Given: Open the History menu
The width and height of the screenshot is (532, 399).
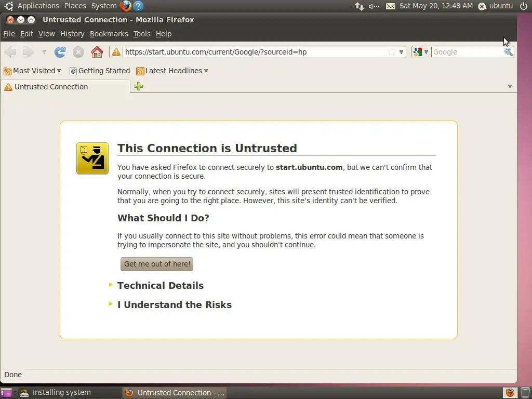Looking at the screenshot, I should click(x=72, y=34).
